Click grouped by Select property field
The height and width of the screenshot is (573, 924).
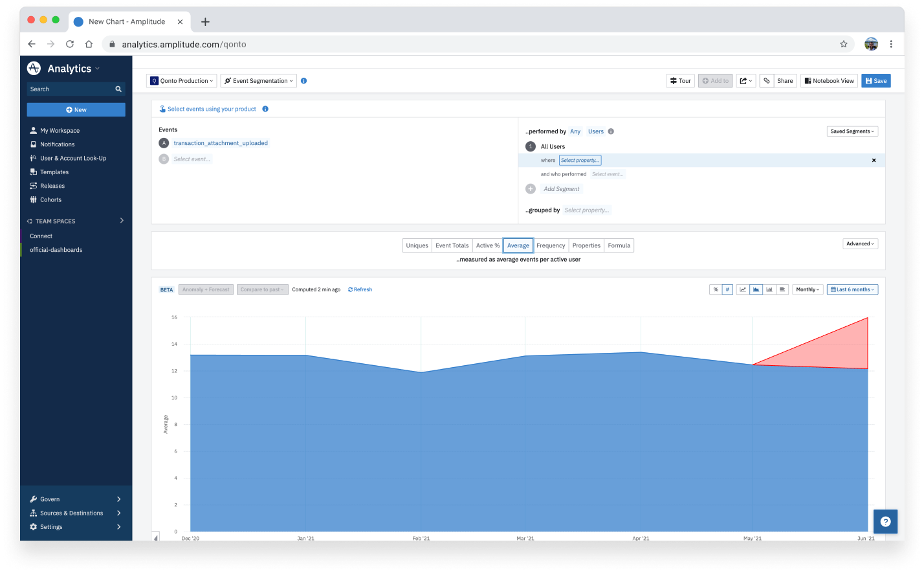(586, 210)
